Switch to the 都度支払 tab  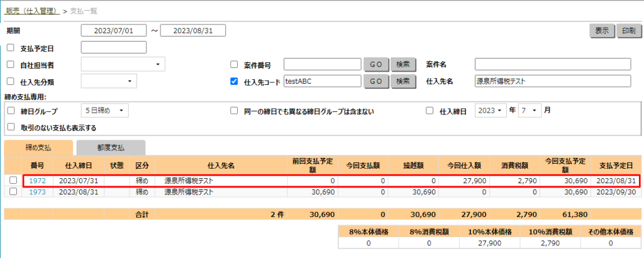111,147
